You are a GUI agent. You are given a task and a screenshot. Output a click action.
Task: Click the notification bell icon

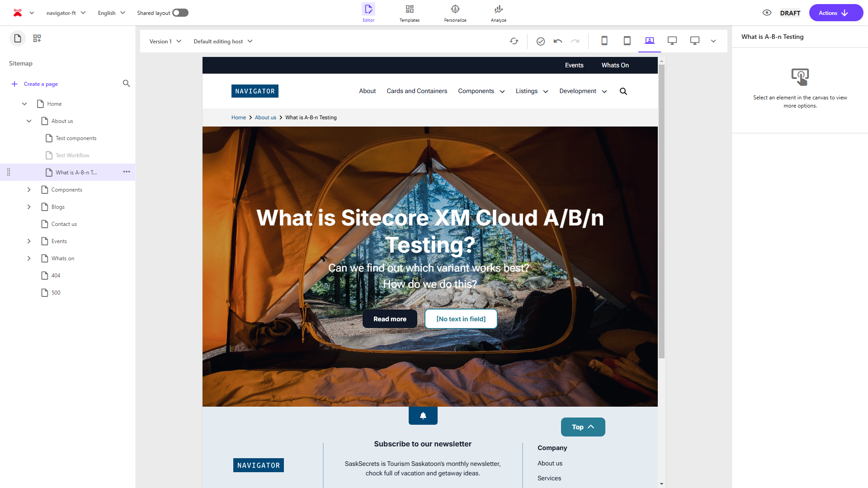[x=423, y=416]
